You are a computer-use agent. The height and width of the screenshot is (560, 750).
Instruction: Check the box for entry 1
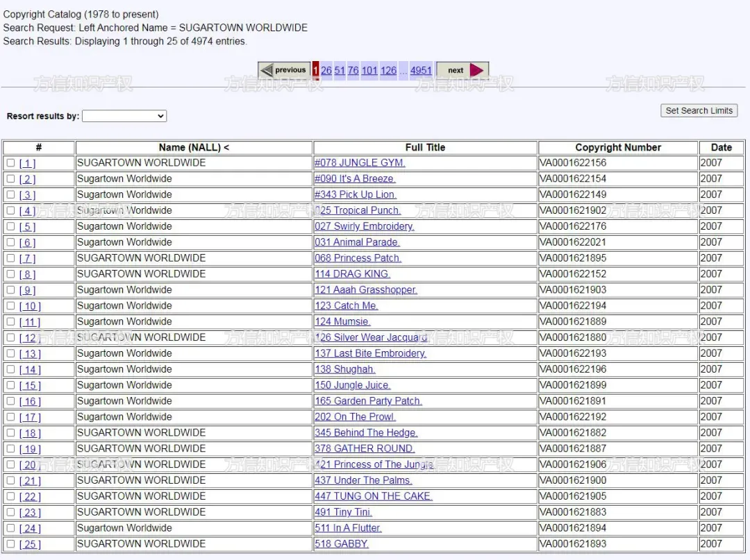[x=10, y=163]
